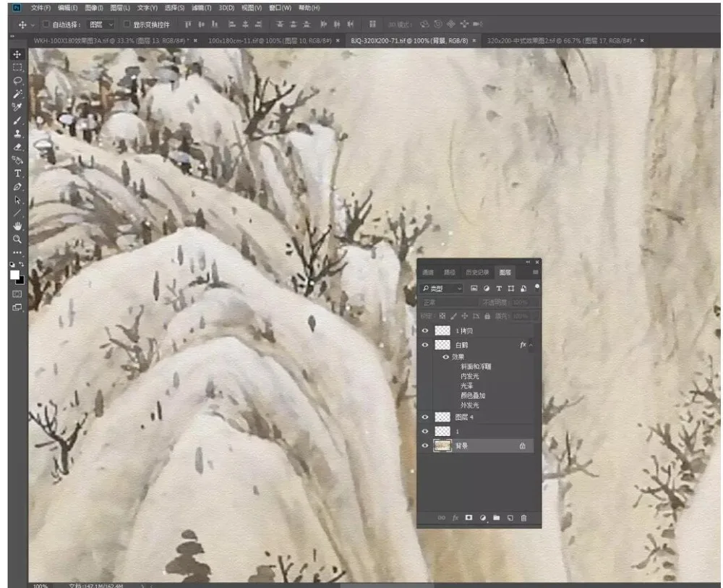The image size is (723, 588).
Task: Select the Magic Wand tool
Action: point(17,94)
